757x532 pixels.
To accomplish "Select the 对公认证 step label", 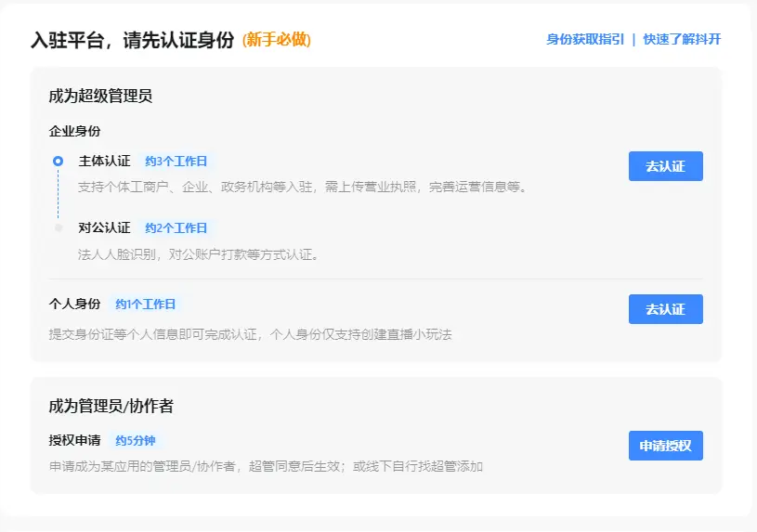I will (x=104, y=228).
